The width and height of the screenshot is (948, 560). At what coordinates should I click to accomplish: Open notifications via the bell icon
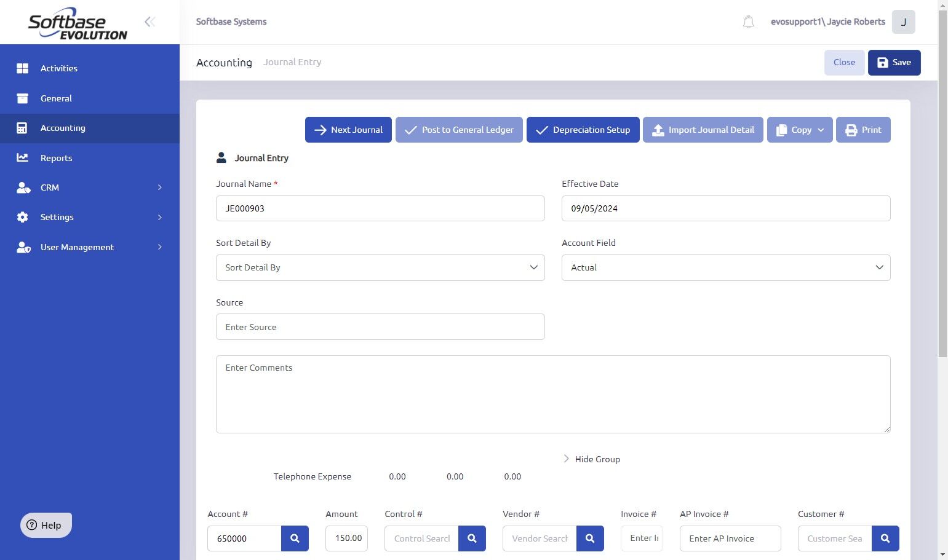click(748, 22)
